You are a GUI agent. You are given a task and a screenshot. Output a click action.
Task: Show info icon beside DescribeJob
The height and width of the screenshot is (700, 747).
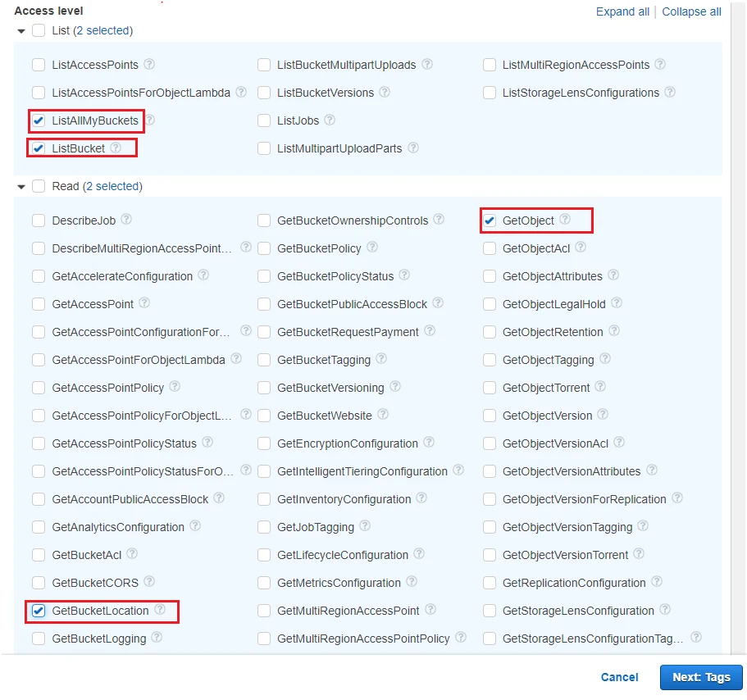(x=126, y=219)
